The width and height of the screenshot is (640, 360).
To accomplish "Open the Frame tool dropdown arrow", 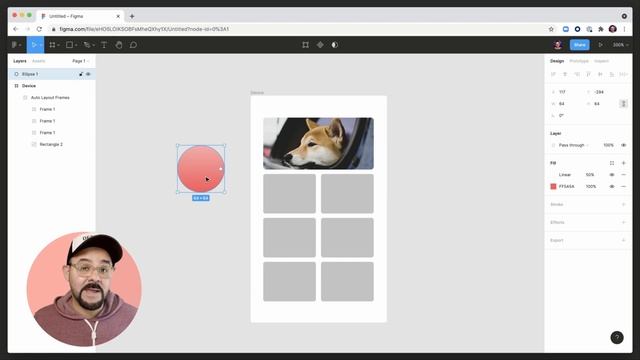I will 59,45.
